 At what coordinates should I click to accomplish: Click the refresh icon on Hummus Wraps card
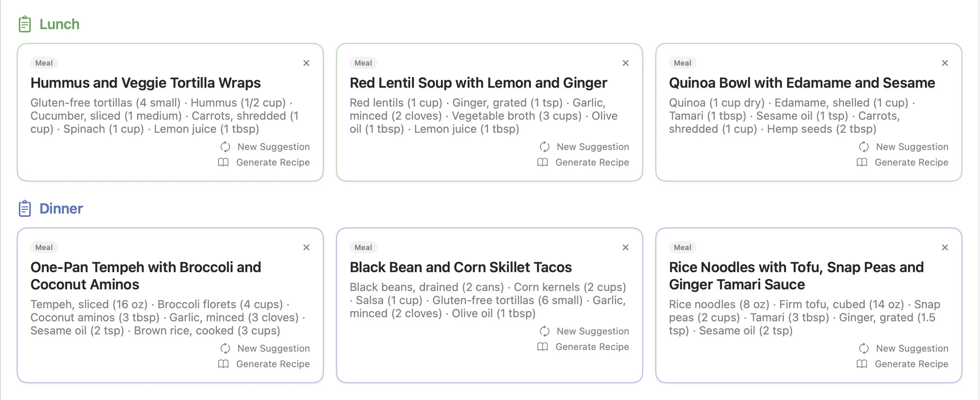(x=225, y=147)
